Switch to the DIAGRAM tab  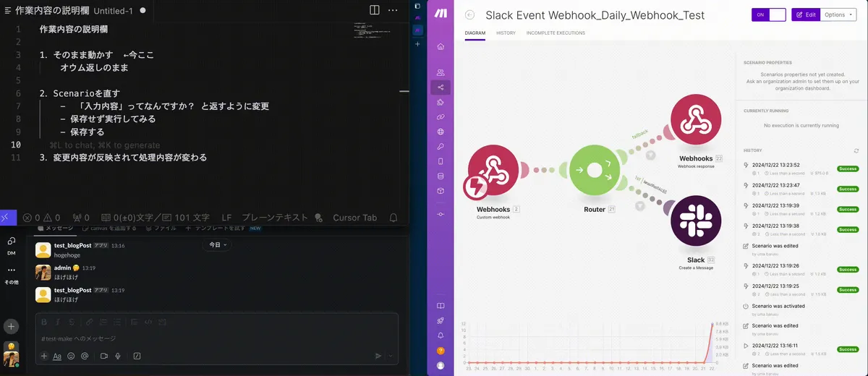click(x=475, y=33)
